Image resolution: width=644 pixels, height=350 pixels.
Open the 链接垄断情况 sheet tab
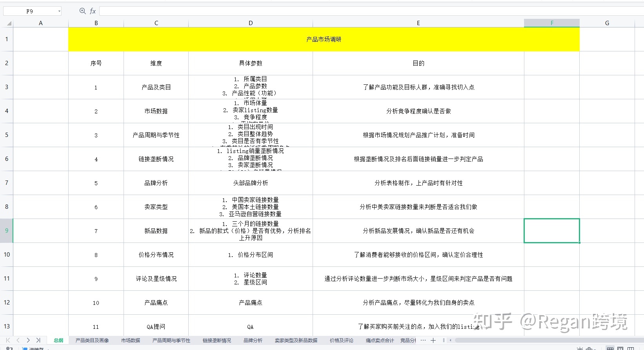(x=217, y=341)
